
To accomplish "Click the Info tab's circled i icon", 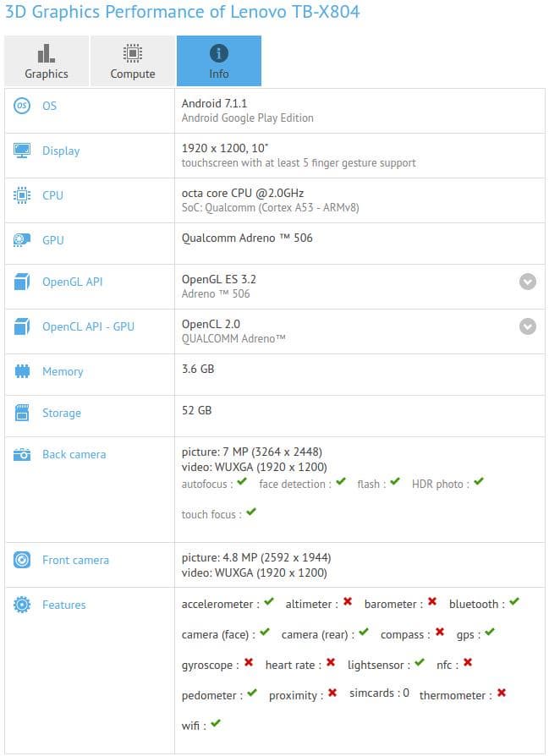I will tap(218, 52).
